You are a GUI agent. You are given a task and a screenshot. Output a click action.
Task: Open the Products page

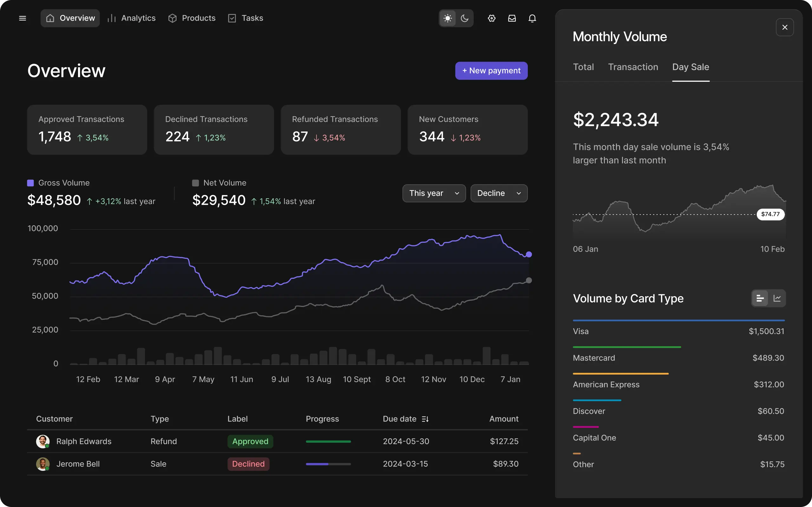pos(192,18)
